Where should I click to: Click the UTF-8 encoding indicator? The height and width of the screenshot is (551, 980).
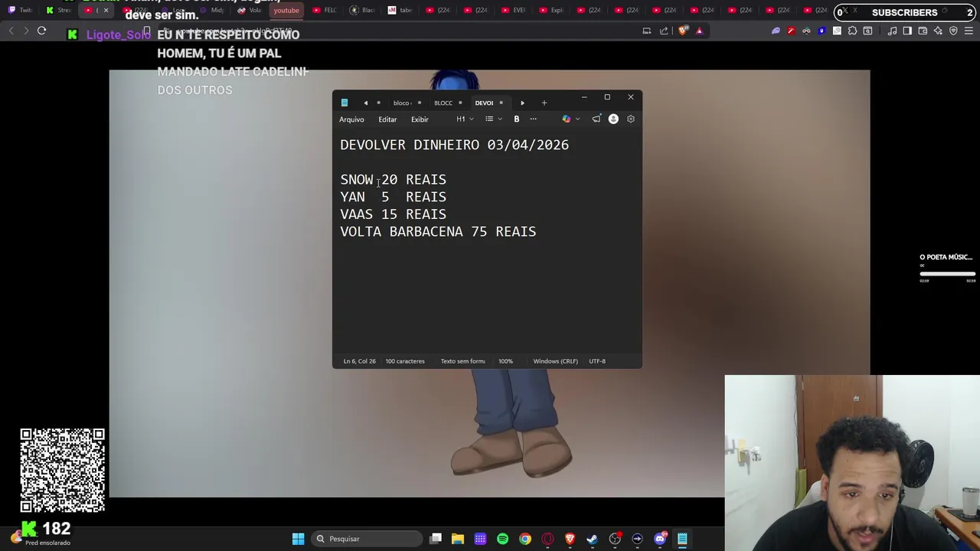tap(597, 361)
